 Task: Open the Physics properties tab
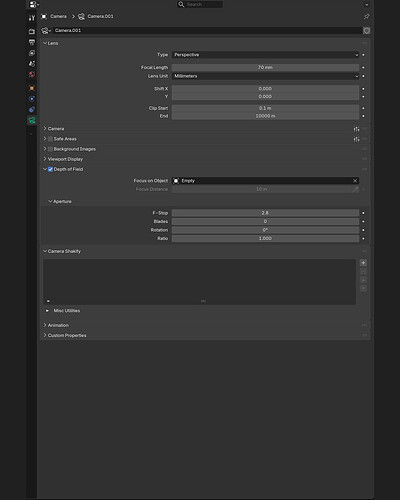point(32,99)
